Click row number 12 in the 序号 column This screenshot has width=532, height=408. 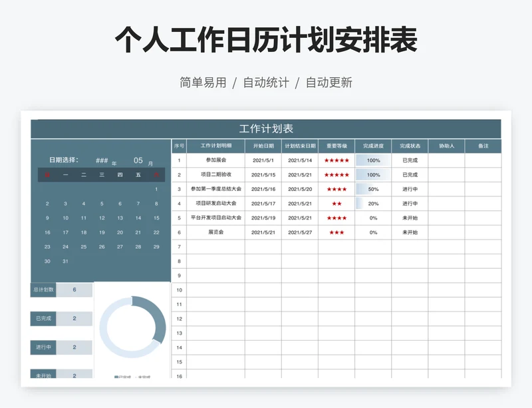click(179, 319)
